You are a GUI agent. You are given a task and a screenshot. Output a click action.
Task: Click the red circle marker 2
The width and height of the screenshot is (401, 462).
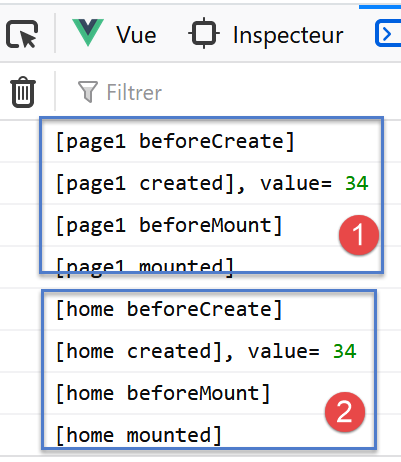click(x=345, y=412)
